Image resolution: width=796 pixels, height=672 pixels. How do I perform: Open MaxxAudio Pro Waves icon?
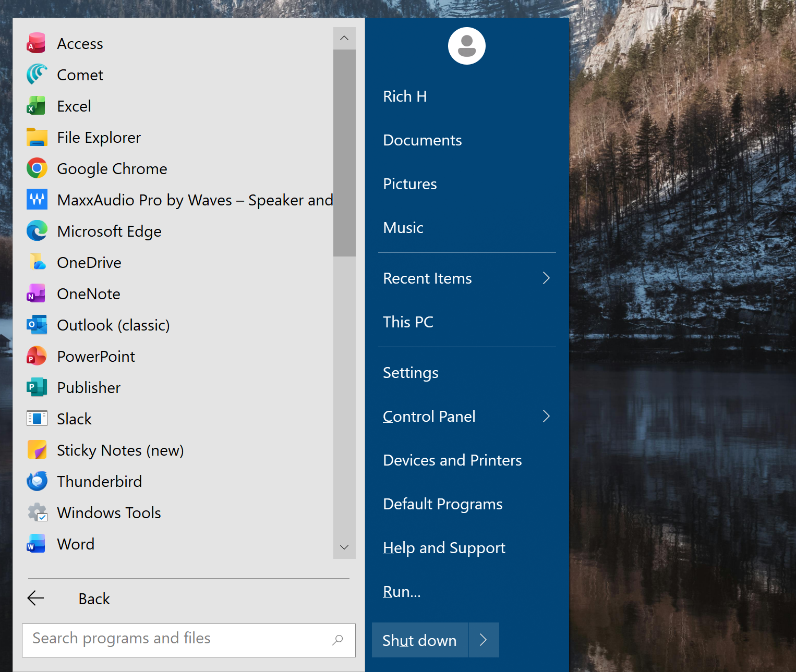coord(37,200)
